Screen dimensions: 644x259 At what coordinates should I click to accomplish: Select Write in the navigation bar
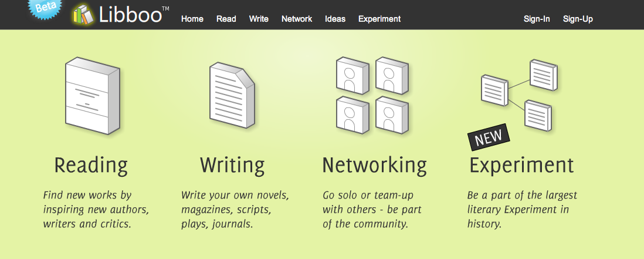point(259,19)
